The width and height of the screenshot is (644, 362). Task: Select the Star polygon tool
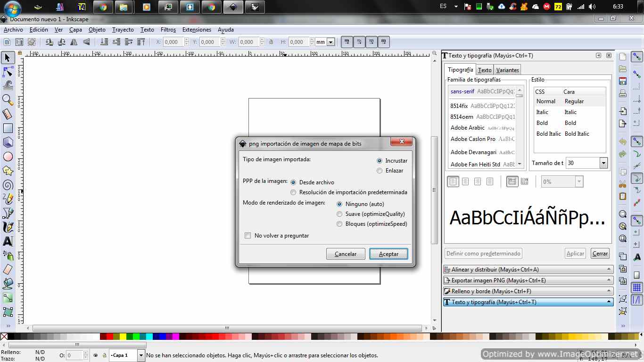(x=8, y=171)
